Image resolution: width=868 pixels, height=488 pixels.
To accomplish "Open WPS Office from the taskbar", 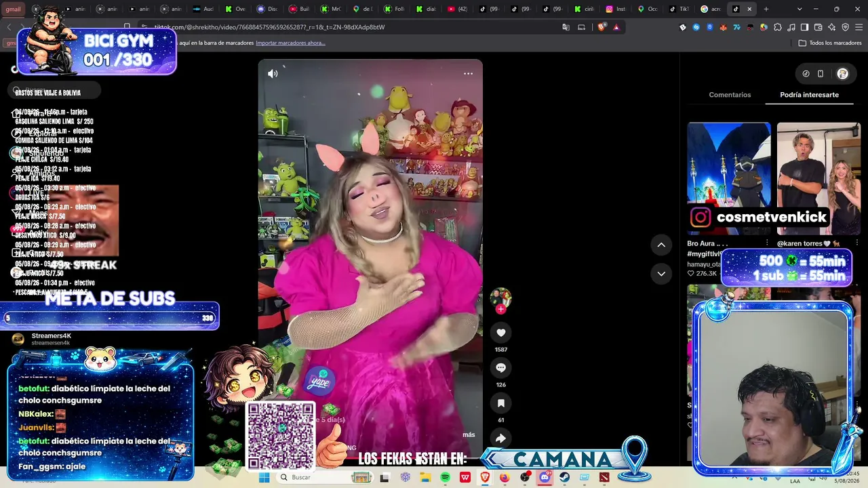I will click(465, 477).
